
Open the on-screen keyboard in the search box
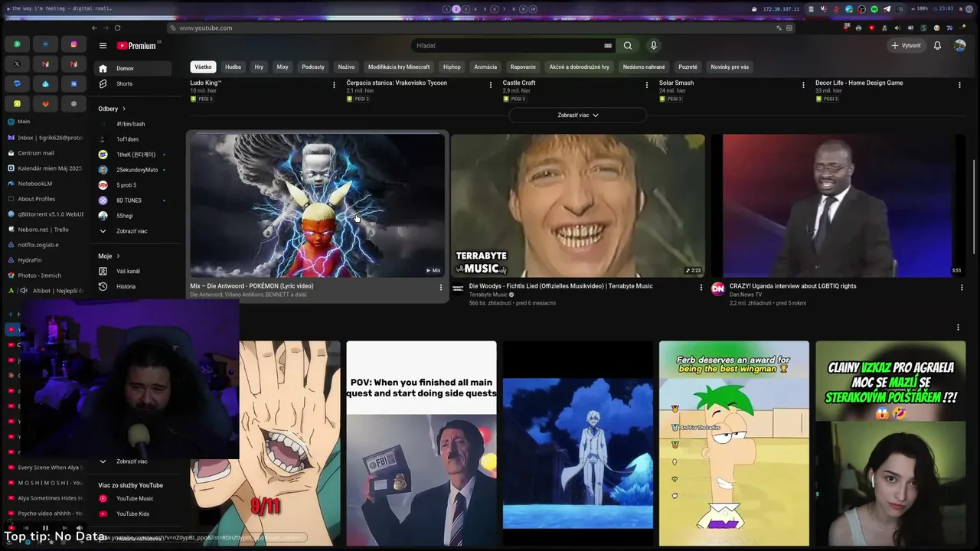point(608,46)
